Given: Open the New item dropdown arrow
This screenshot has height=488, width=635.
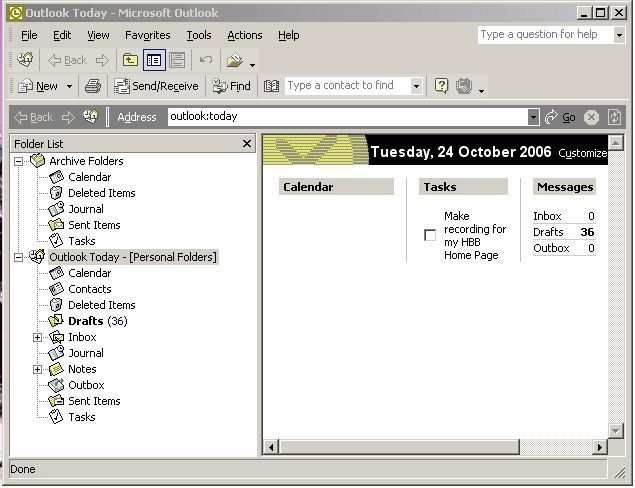Looking at the screenshot, I should 69,86.
